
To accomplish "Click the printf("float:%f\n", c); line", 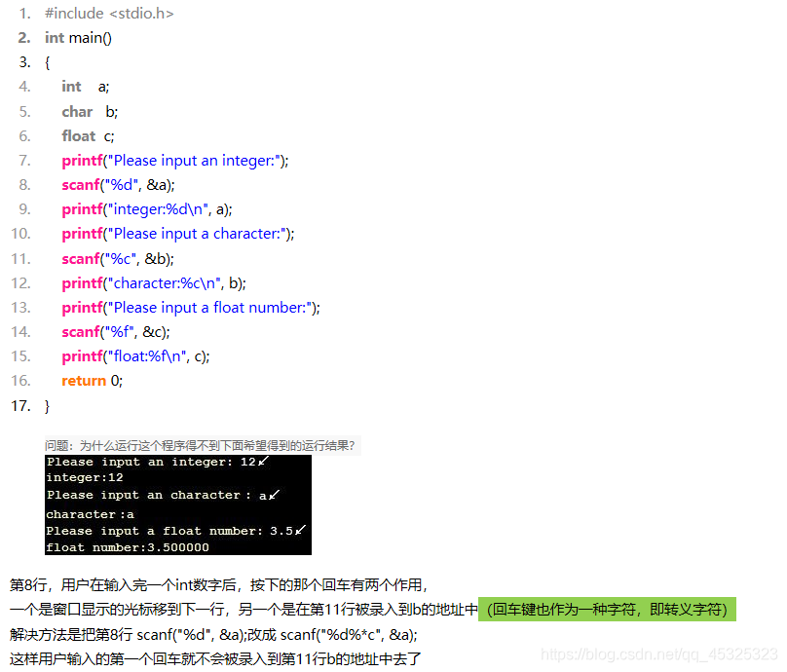I will pos(135,356).
